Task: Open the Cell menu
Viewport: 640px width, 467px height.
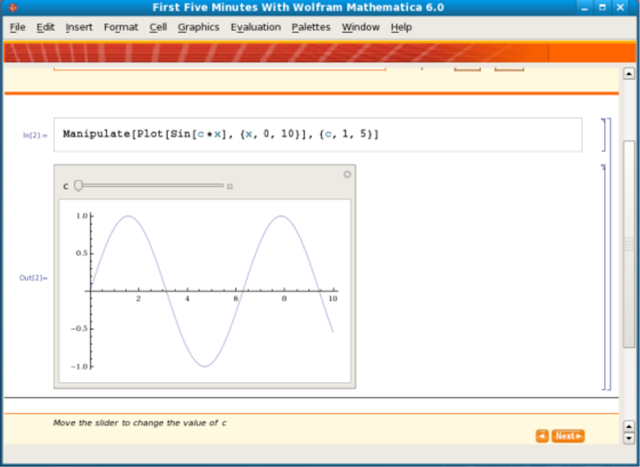Action: (x=158, y=27)
